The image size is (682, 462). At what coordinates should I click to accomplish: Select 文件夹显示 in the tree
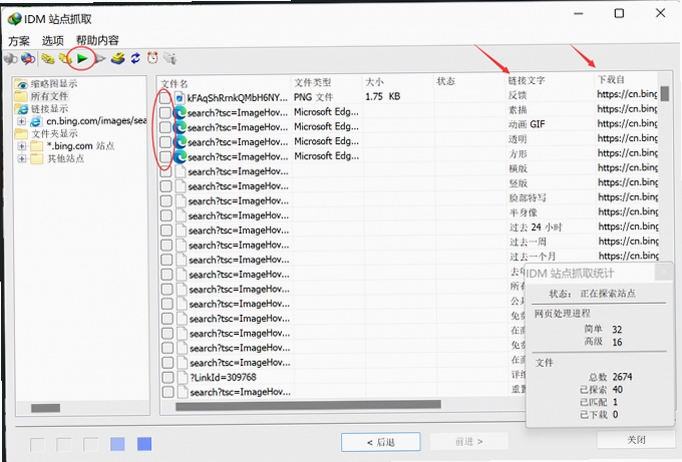[54, 134]
